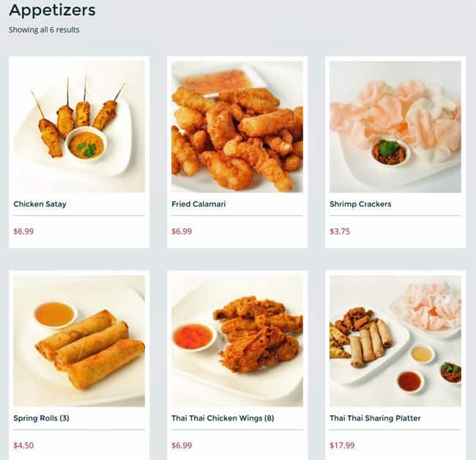
Task: Select the $6.99 price under Fried Calamari
Action: [x=182, y=231]
